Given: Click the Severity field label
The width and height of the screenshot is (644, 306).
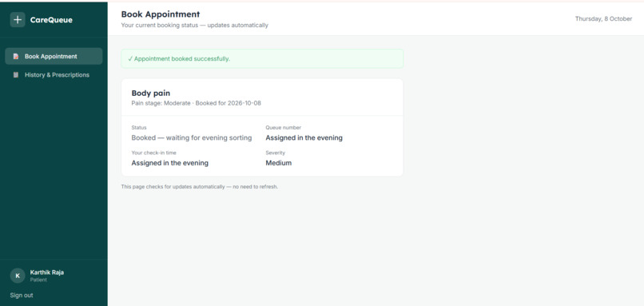Looking at the screenshot, I should (275, 153).
